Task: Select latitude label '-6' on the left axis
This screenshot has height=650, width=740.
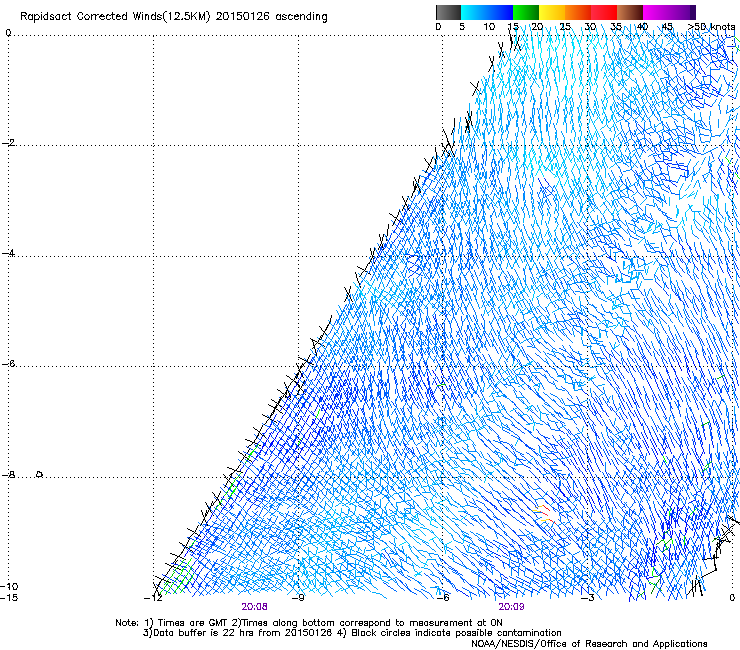Action: point(8,363)
